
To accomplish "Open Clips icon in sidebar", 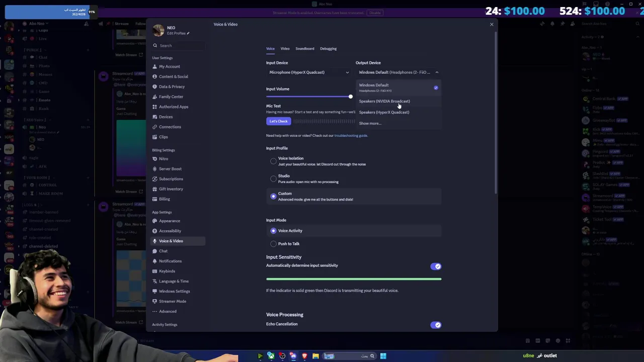I will (155, 137).
